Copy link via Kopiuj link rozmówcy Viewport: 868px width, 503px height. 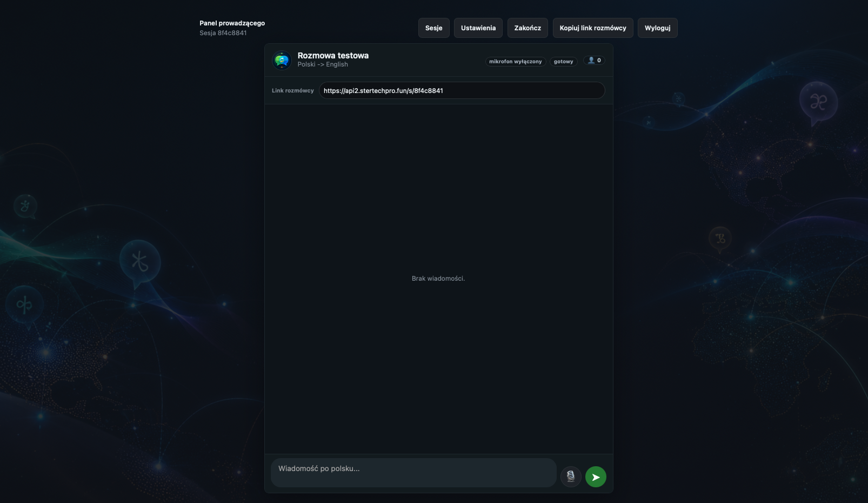tap(593, 28)
